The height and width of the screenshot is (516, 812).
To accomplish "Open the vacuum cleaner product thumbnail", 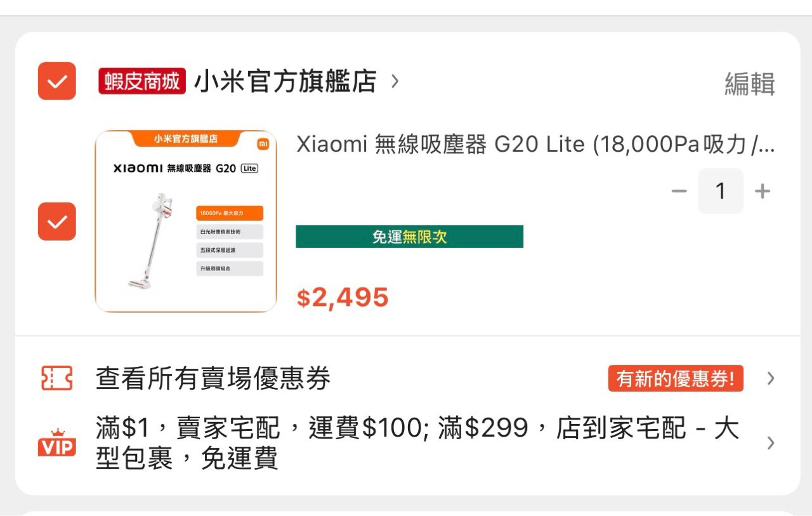I will (x=186, y=222).
